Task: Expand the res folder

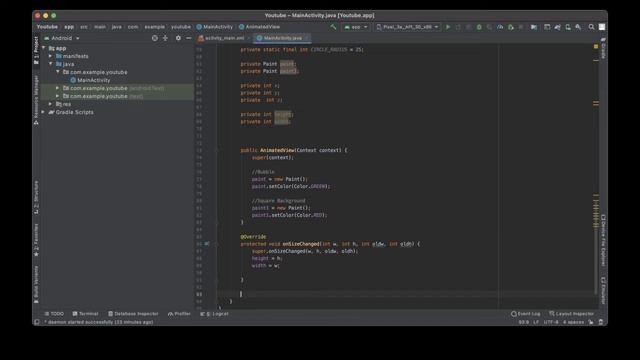Action: (51, 104)
